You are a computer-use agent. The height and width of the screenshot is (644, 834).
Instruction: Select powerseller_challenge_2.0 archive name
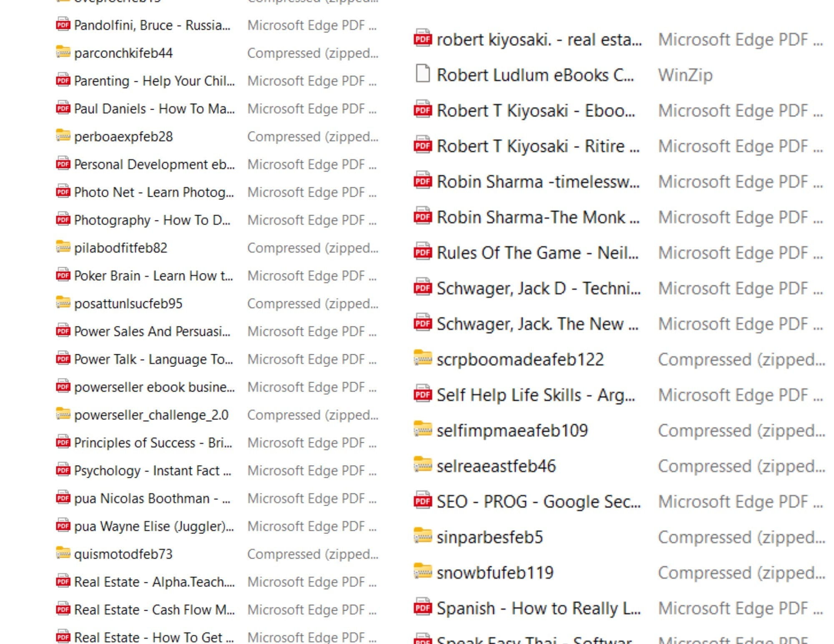coord(151,415)
